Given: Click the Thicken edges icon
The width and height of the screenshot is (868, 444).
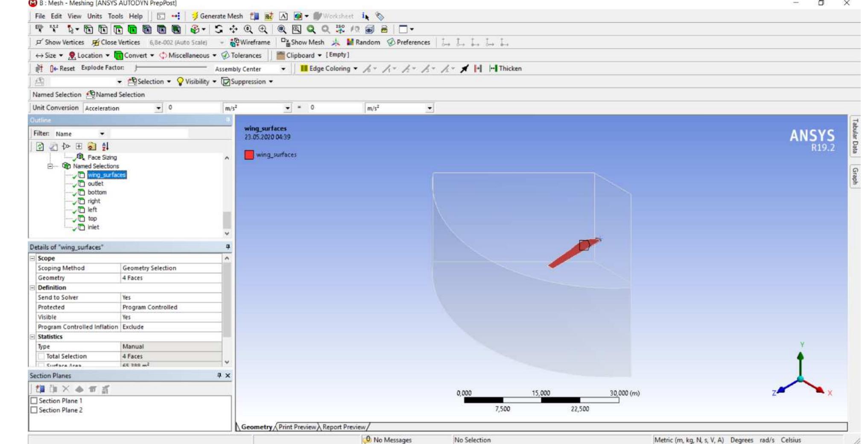Looking at the screenshot, I should [494, 68].
